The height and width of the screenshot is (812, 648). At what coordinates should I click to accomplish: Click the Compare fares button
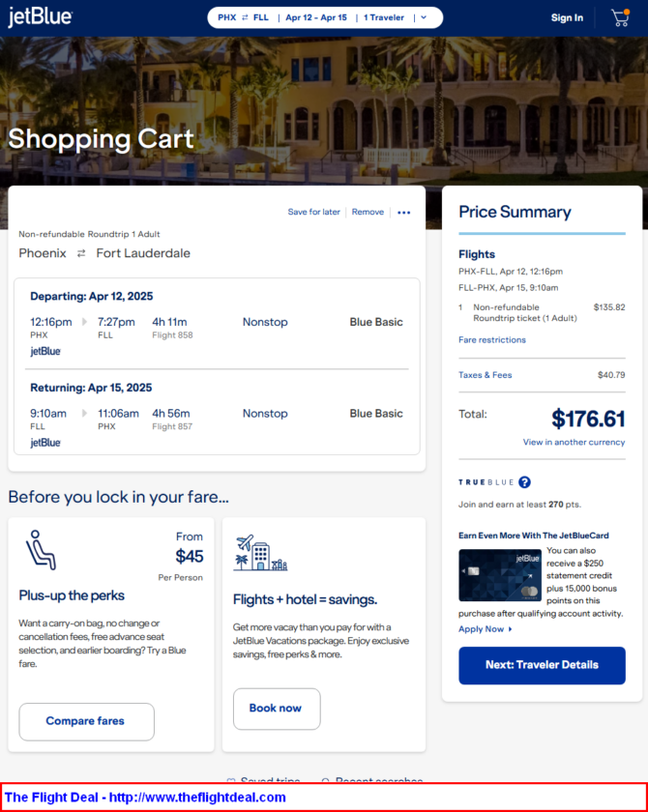[86, 721]
